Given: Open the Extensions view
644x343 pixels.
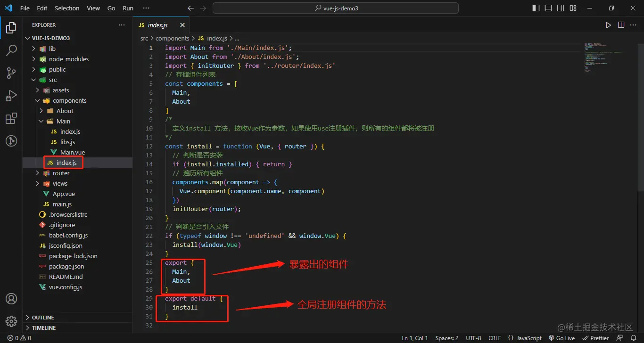Looking at the screenshot, I should [x=11, y=118].
